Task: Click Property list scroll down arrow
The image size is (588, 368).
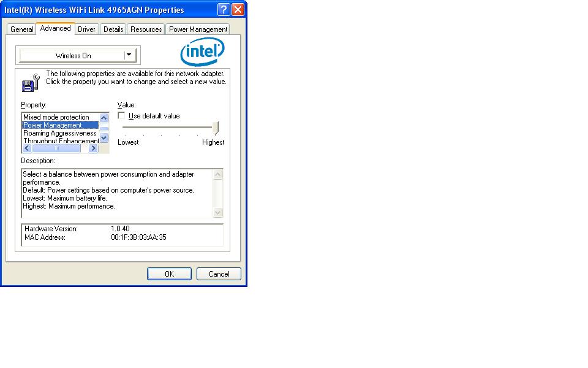Action: [104, 138]
